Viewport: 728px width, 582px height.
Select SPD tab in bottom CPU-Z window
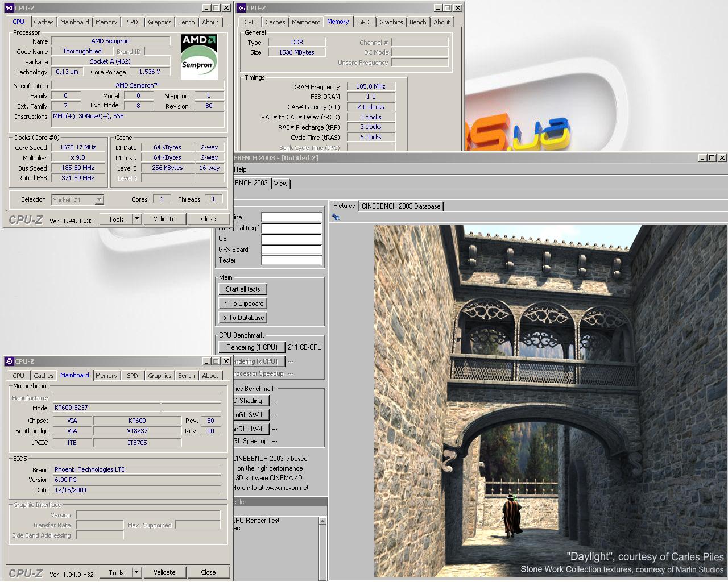(133, 376)
